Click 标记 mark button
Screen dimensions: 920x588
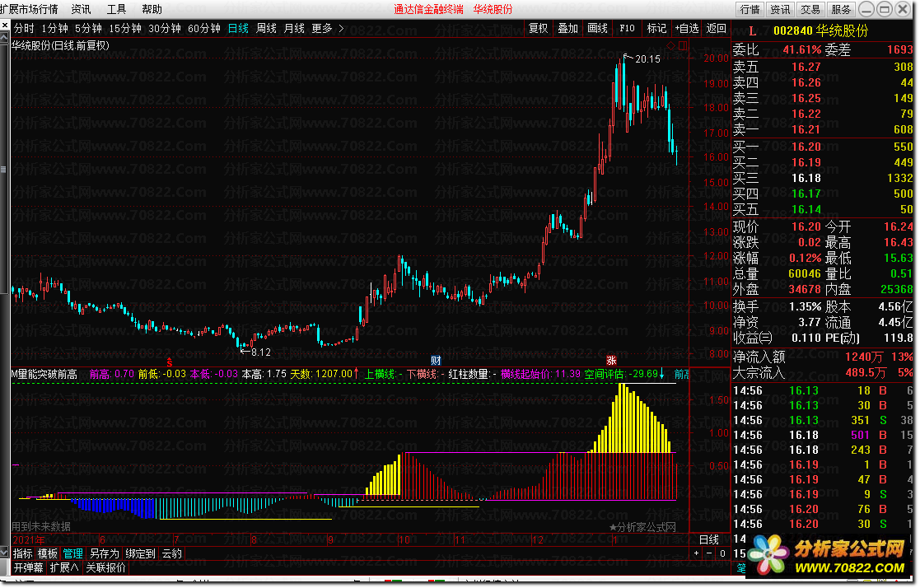coord(656,28)
